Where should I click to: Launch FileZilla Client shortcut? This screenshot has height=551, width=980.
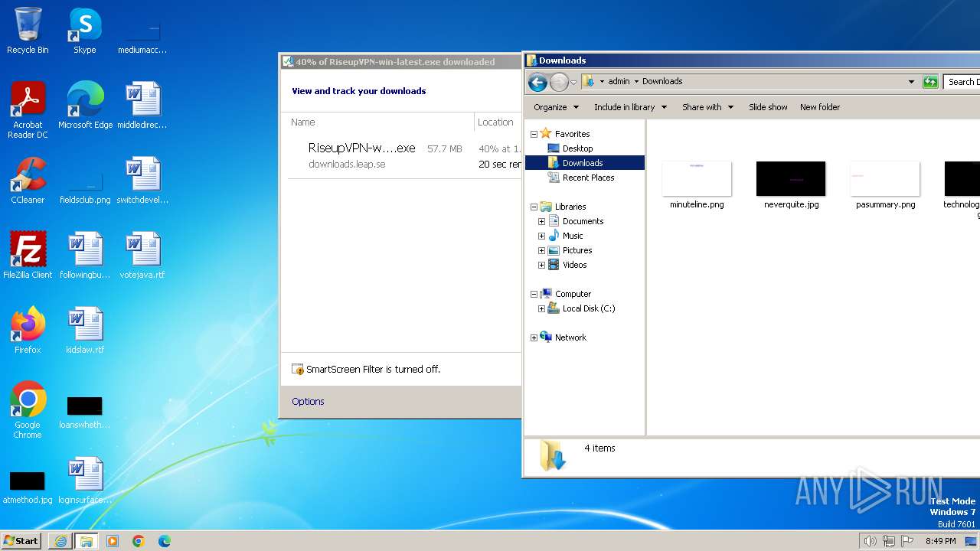[x=28, y=256]
